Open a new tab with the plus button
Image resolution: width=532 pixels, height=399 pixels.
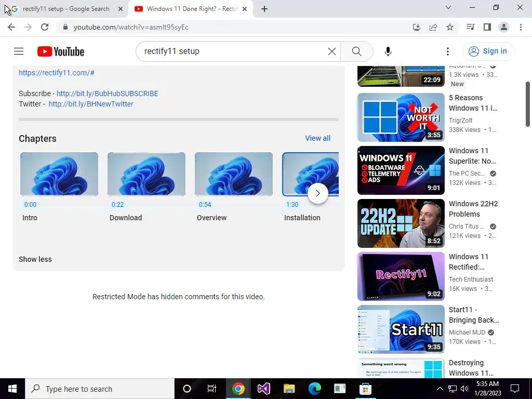[264, 9]
